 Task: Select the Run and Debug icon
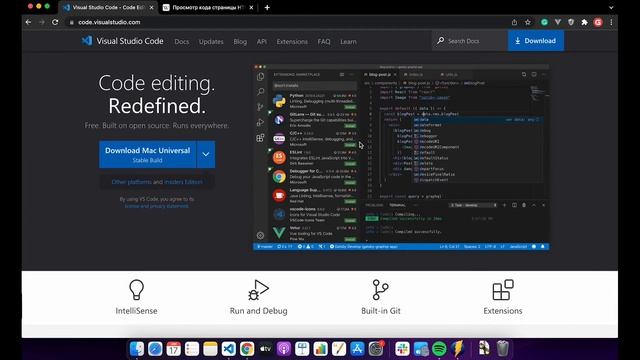coord(258,289)
